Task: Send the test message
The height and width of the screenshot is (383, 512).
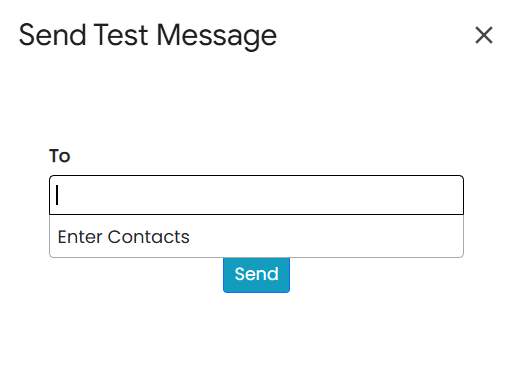Action: pyautogui.click(x=256, y=274)
